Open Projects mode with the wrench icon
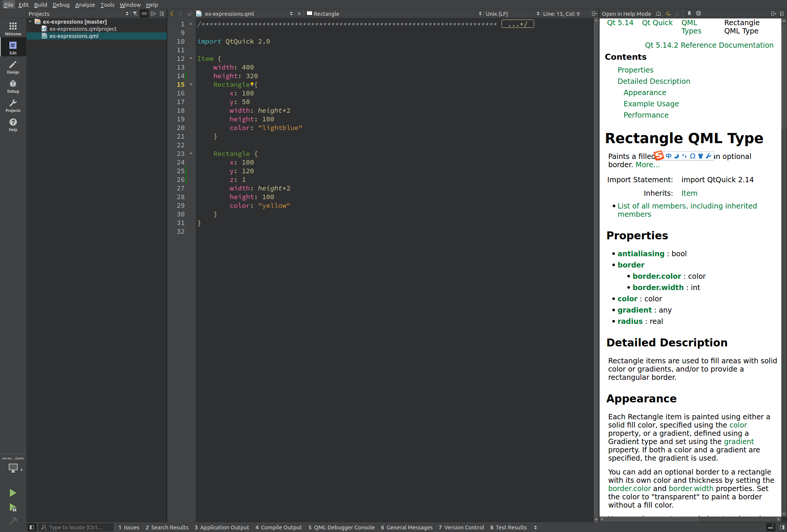 click(13, 106)
